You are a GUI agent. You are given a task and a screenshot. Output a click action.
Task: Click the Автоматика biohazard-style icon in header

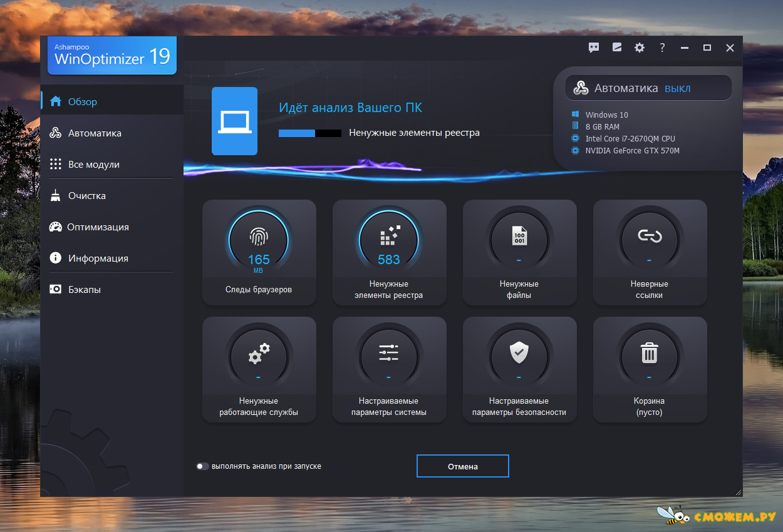pos(581,88)
